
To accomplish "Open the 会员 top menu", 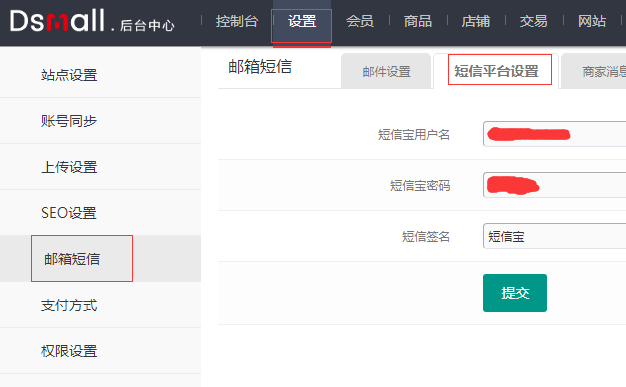I will tap(360, 21).
